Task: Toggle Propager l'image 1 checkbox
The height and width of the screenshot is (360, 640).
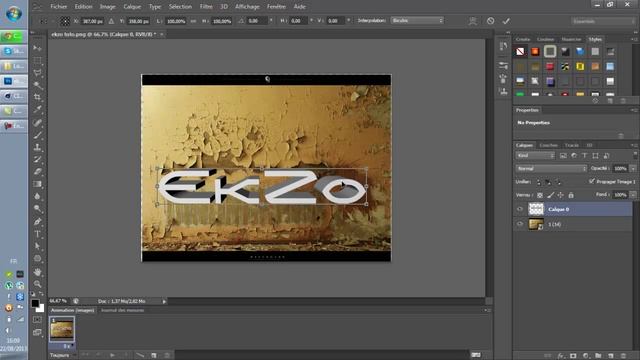Action: 591,181
